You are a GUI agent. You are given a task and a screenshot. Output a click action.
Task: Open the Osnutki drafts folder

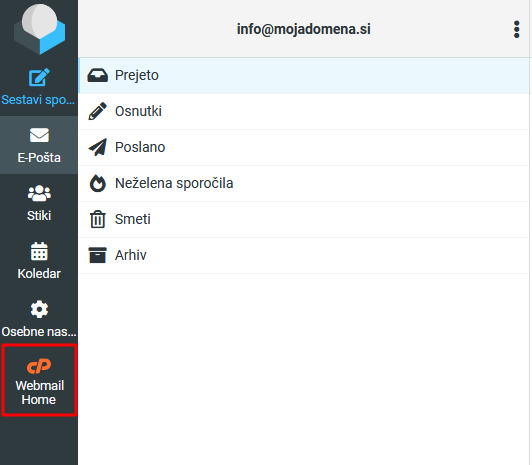[x=304, y=112]
